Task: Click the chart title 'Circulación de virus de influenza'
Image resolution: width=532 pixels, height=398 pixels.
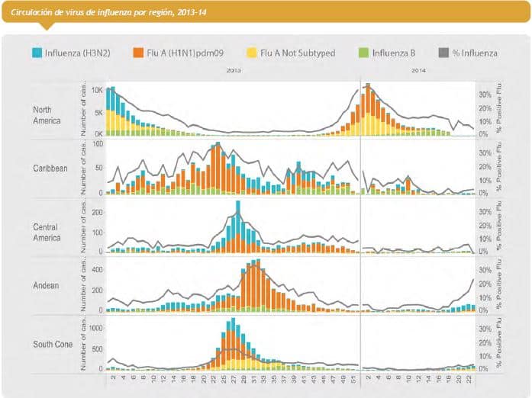Action: click(x=107, y=13)
